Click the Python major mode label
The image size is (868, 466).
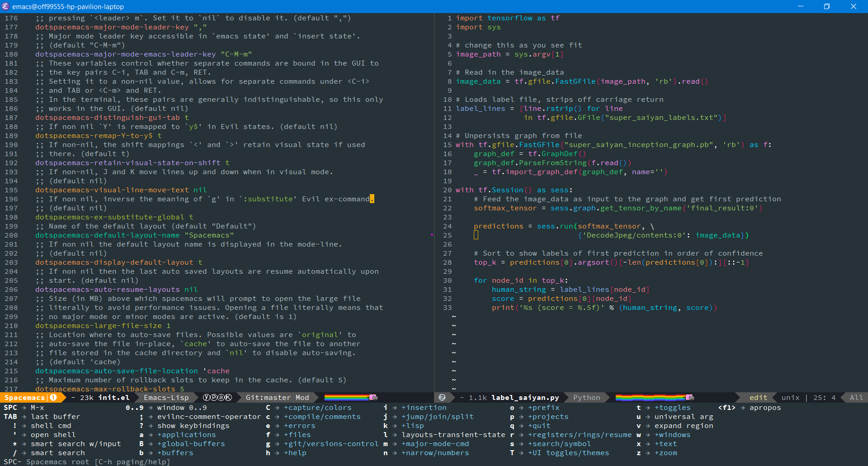tap(587, 398)
